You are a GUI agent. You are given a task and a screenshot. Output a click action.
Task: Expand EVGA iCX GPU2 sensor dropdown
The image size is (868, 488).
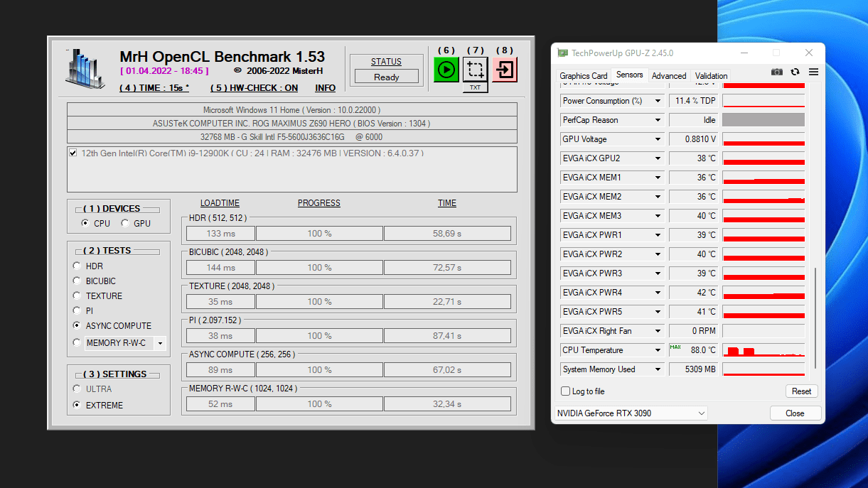658,158
